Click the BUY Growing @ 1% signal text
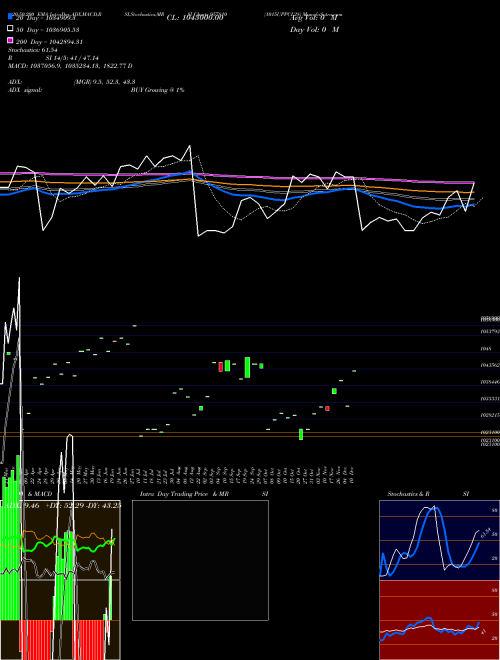500x660 pixels. pos(157,90)
